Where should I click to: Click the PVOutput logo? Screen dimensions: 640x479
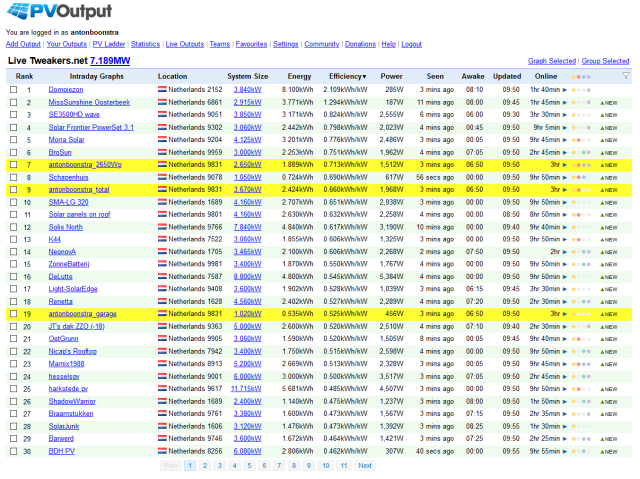click(x=60, y=11)
